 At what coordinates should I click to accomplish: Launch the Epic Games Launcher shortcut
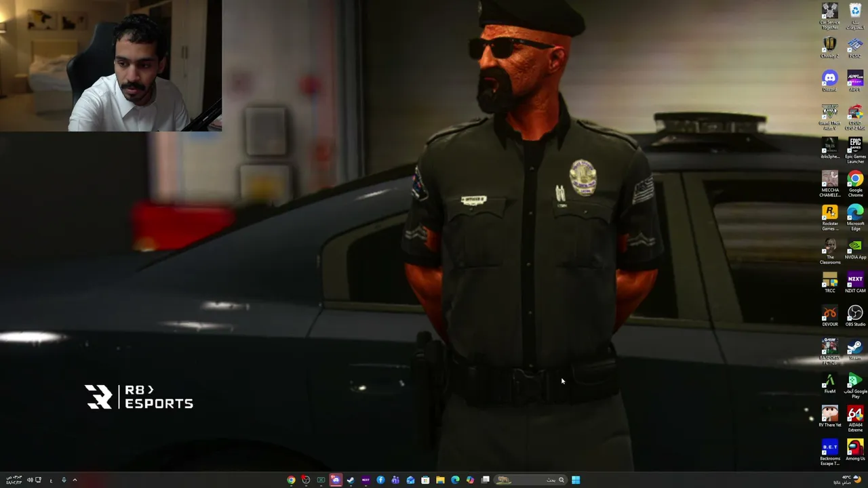[x=855, y=150]
